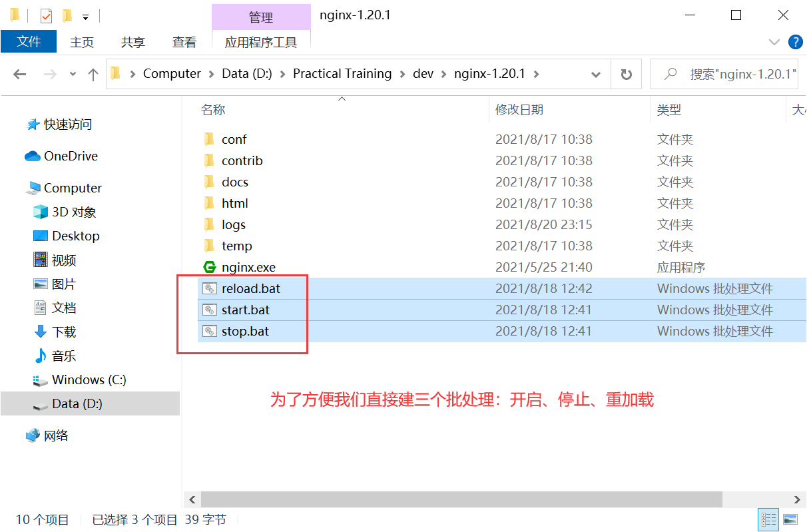The width and height of the screenshot is (807, 532).
Task: Open the quick access toolbar customize arrow
Action: point(85,16)
